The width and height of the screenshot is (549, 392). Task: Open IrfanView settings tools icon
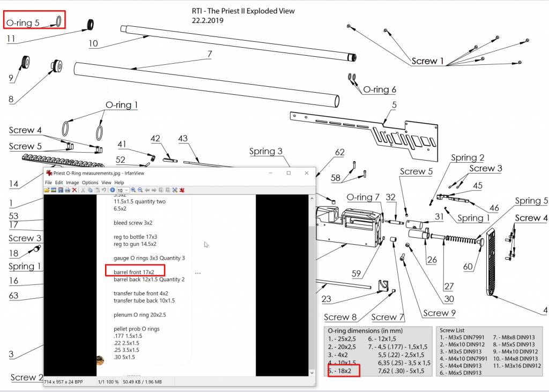175,190
